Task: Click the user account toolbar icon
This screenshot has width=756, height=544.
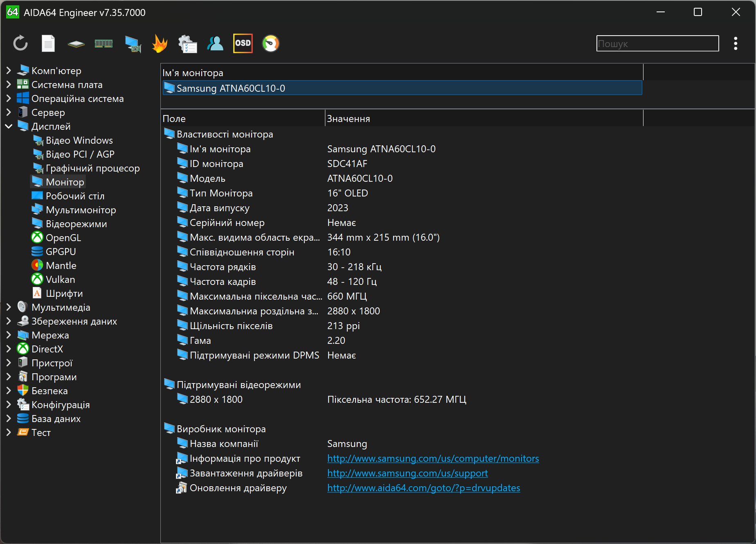Action: [215, 43]
